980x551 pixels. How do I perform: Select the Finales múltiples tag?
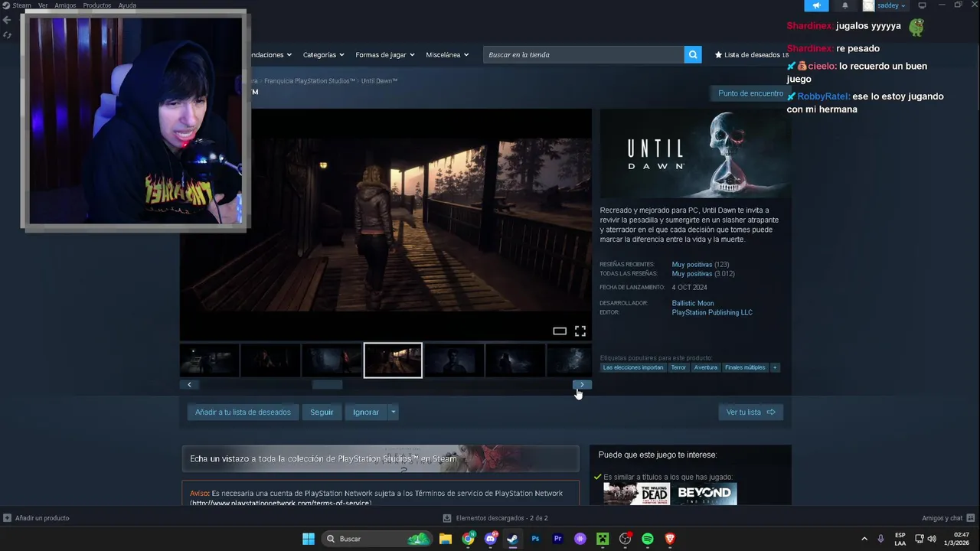745,367
